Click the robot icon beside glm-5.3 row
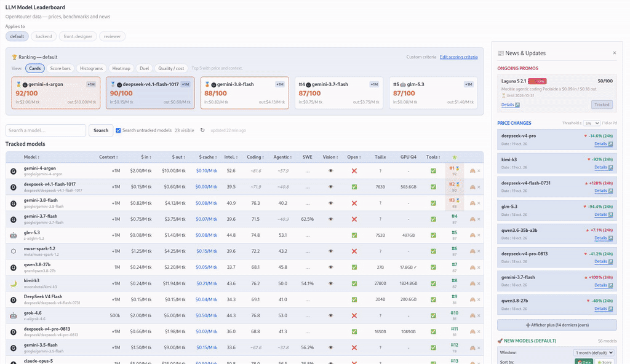Image resolution: width=630 pixels, height=364 pixels. click(14, 235)
